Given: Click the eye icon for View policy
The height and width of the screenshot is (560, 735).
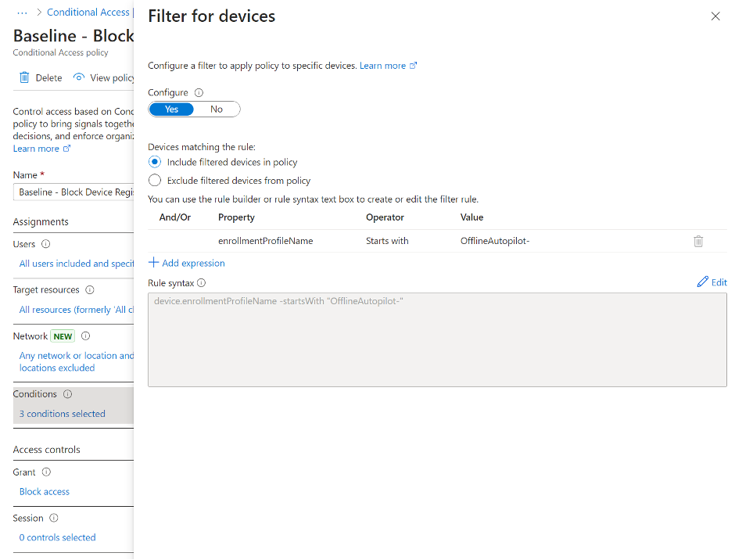Looking at the screenshot, I should [79, 77].
